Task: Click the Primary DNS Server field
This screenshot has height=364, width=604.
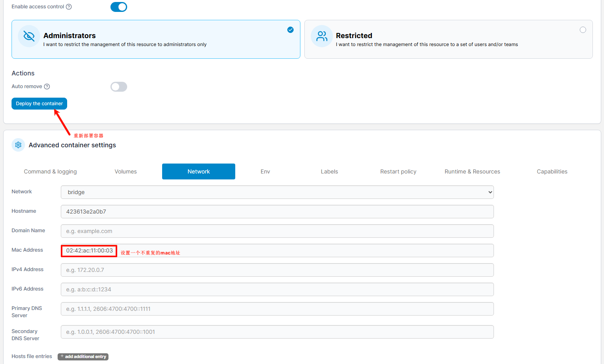Action: point(277,309)
